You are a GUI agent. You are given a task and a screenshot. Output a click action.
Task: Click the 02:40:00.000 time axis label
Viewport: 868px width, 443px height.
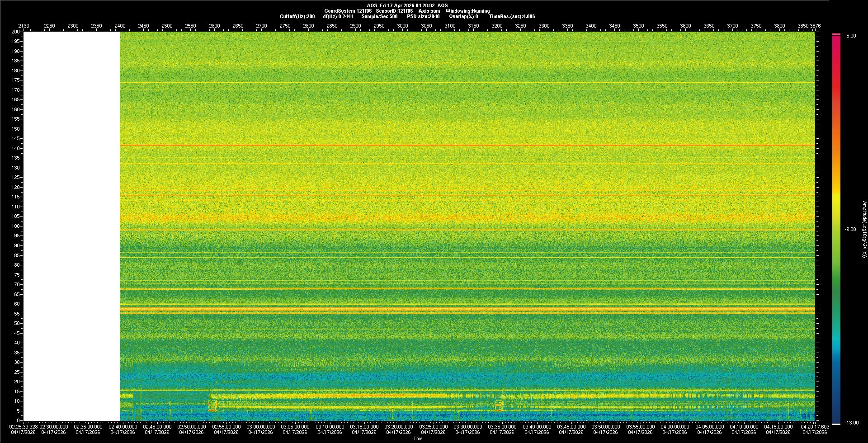tap(123, 426)
